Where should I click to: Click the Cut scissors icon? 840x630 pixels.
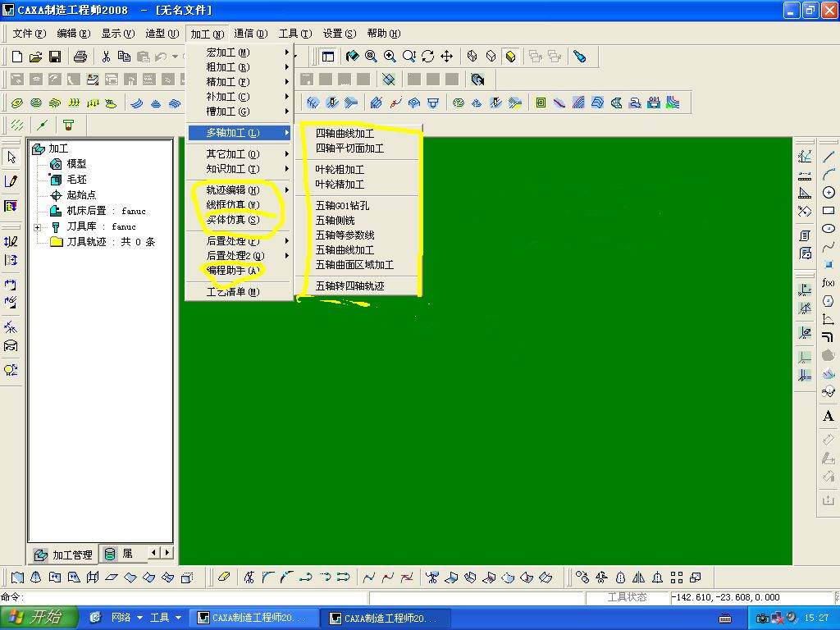point(106,57)
